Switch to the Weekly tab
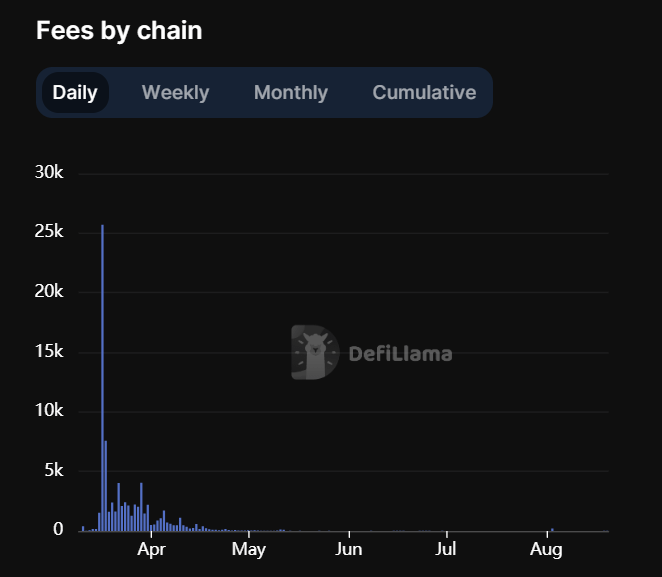The image size is (662, 577). click(x=175, y=93)
